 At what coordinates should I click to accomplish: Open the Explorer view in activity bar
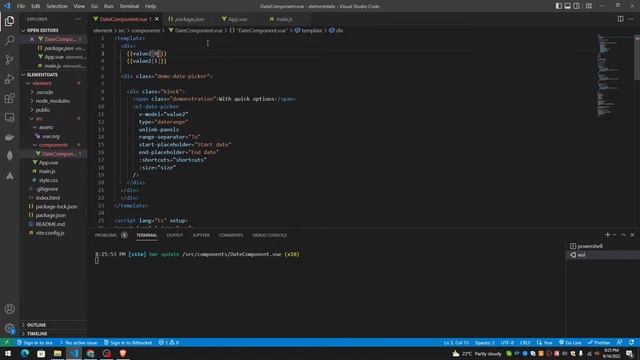(x=9, y=21)
